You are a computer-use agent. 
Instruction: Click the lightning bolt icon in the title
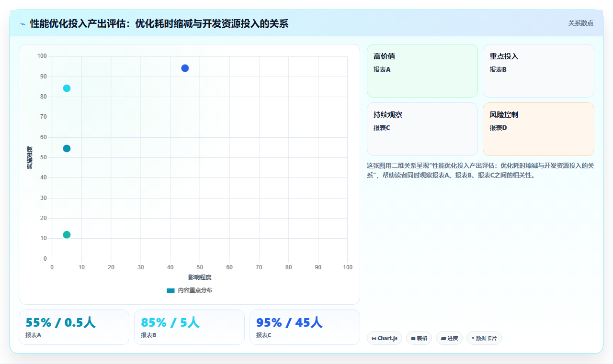point(23,23)
